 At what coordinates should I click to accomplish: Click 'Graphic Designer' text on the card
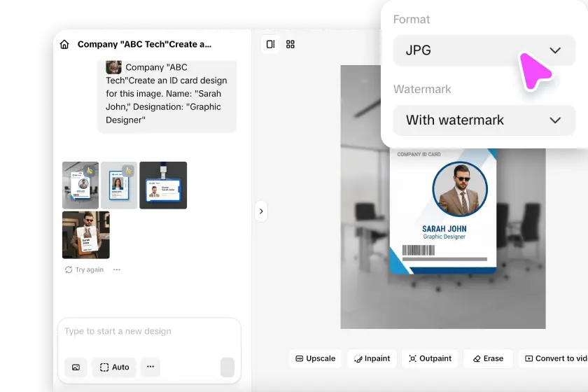point(444,237)
